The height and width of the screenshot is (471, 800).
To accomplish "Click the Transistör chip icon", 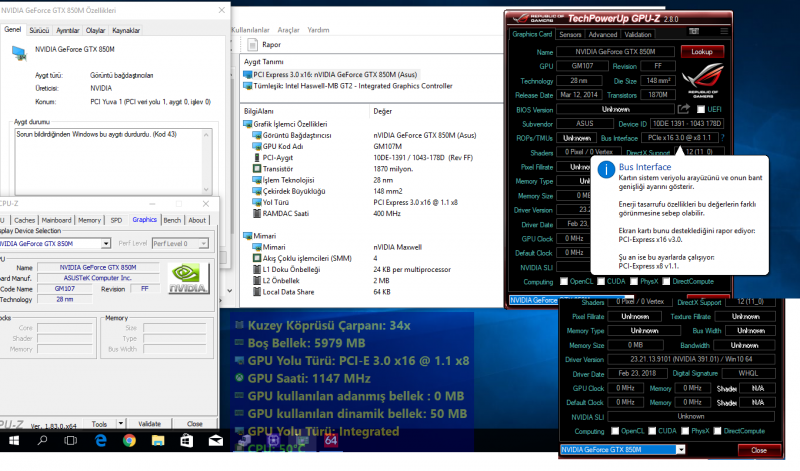I will (257, 169).
